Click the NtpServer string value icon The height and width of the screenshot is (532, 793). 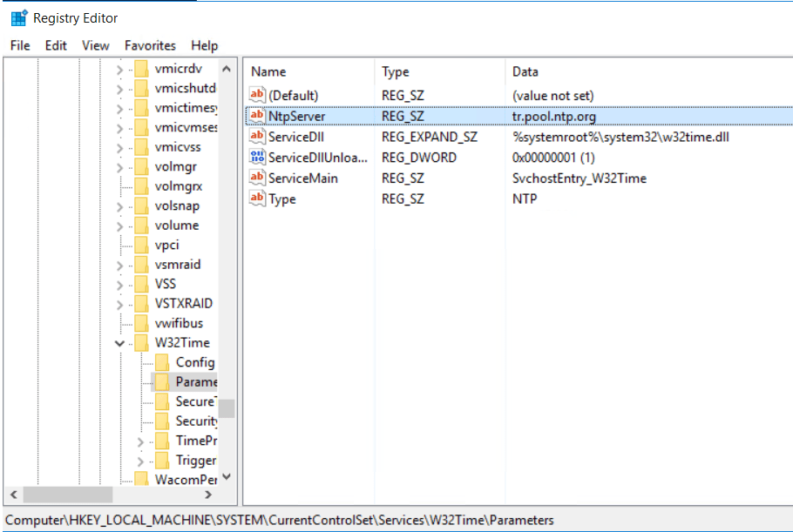point(257,116)
